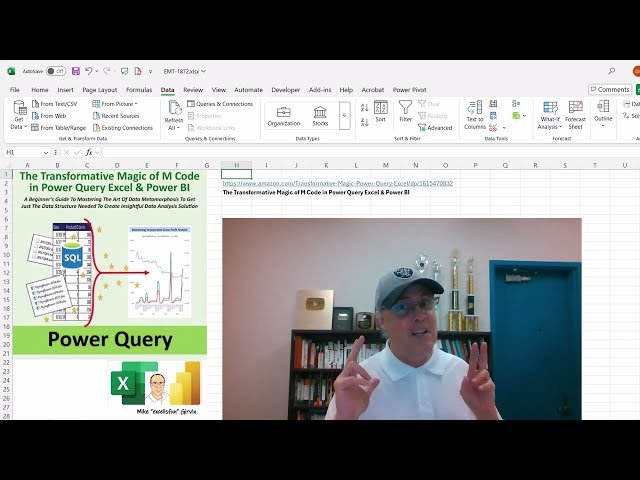Click the Insert Function fx icon
This screenshot has width=640, height=480.
[89, 152]
